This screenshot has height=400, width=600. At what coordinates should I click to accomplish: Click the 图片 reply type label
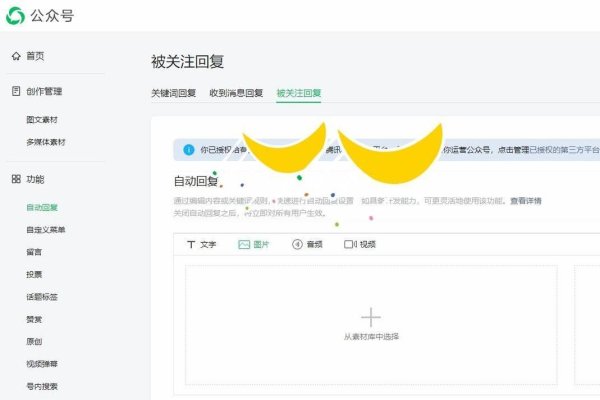click(x=261, y=244)
